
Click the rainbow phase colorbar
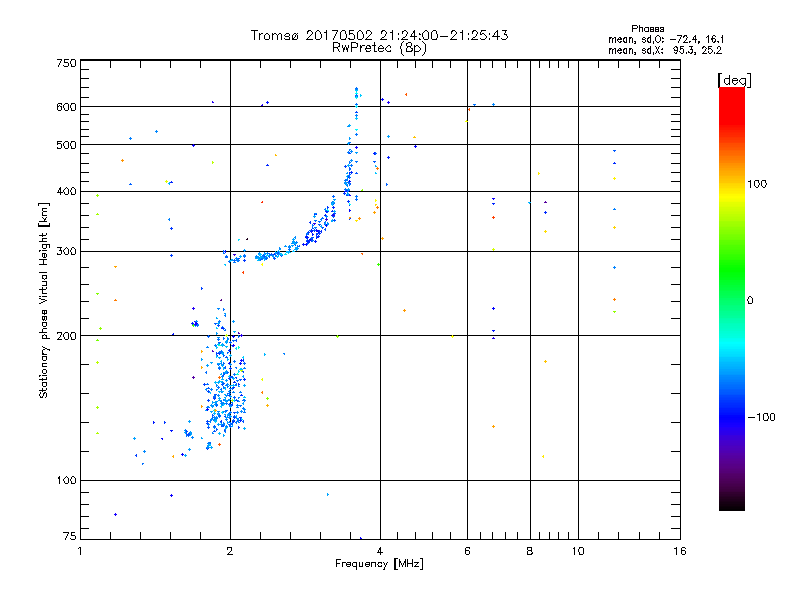pos(732,299)
